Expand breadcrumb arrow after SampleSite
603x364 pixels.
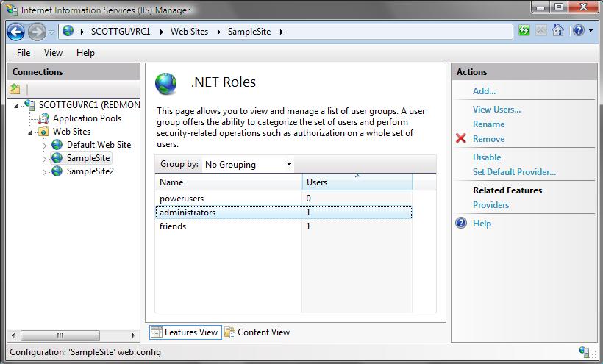pyautogui.click(x=282, y=32)
